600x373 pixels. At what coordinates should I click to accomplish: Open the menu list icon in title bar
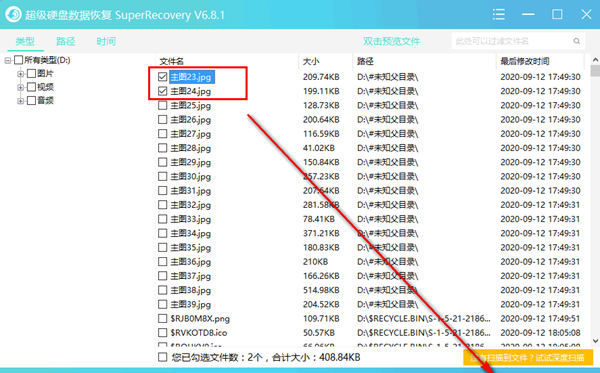coord(499,15)
